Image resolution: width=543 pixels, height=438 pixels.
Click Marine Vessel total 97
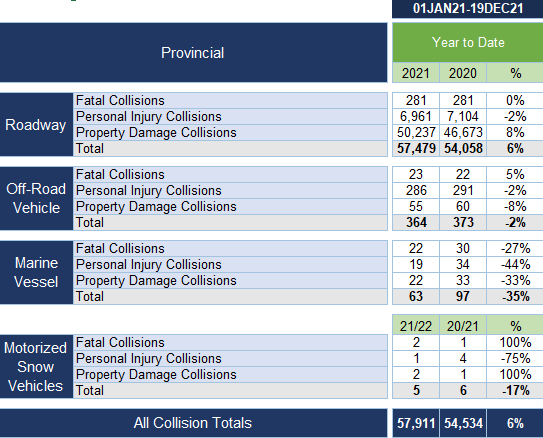point(463,297)
